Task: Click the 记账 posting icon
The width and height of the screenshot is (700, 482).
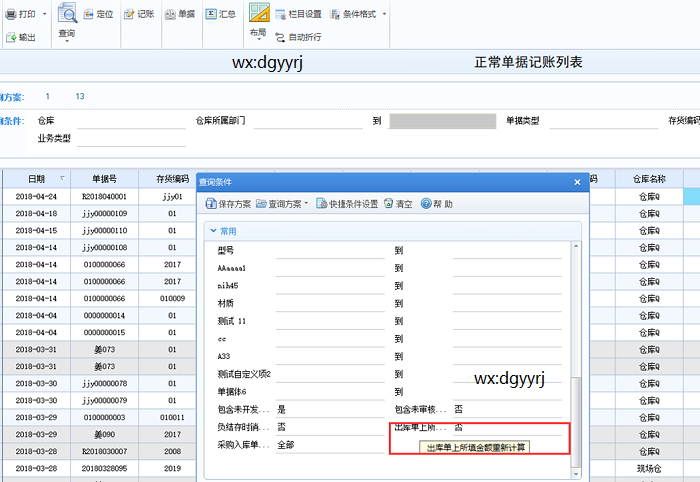Action: [129, 14]
